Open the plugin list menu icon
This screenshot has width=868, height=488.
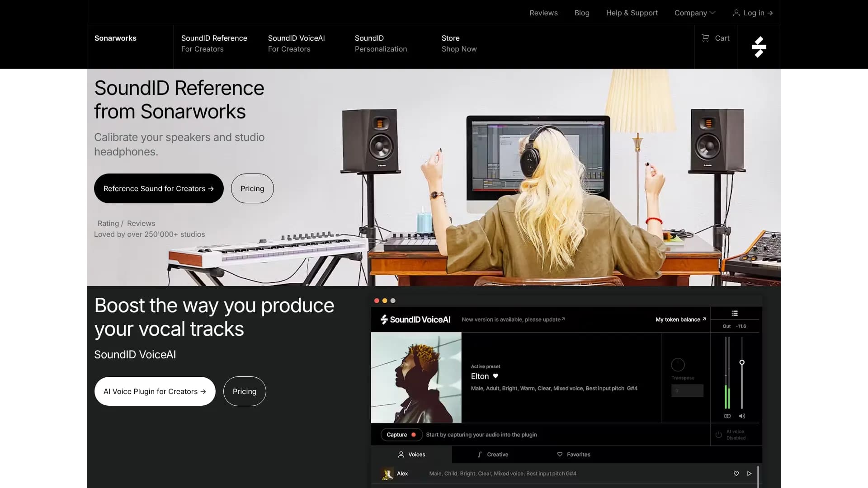click(x=735, y=313)
